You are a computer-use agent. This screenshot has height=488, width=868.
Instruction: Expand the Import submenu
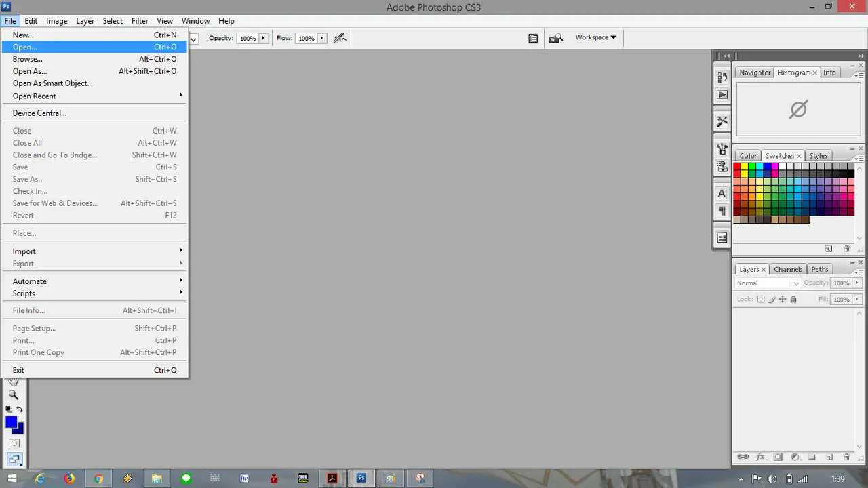click(94, 251)
